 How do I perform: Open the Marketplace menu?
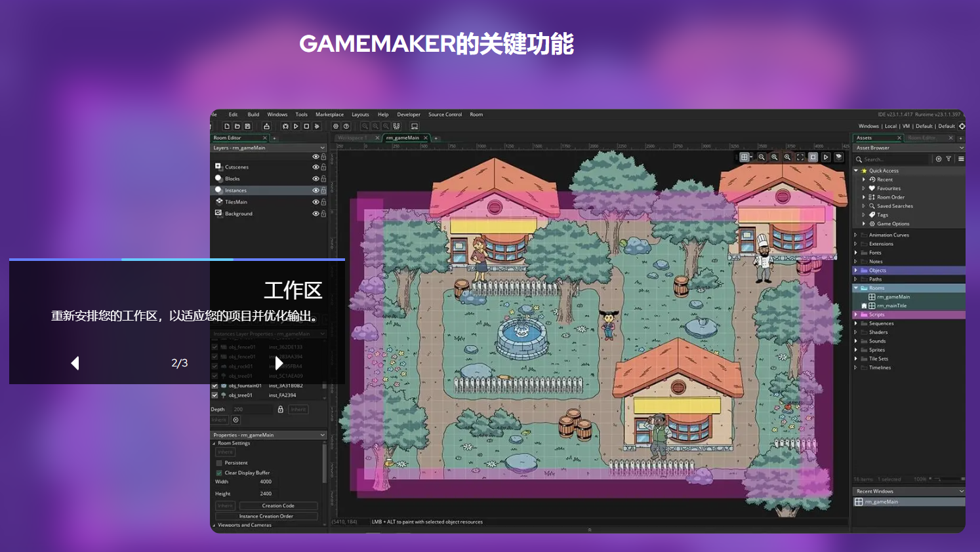pos(329,115)
